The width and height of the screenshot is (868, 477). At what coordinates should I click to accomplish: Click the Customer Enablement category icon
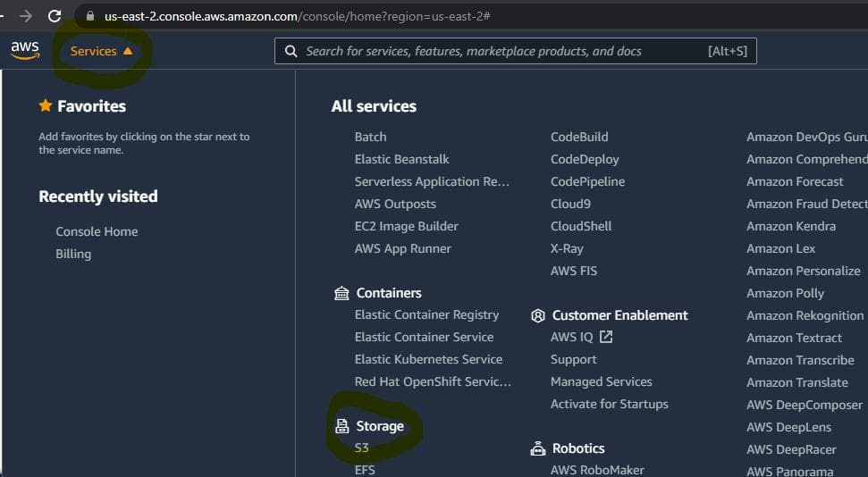coord(537,315)
